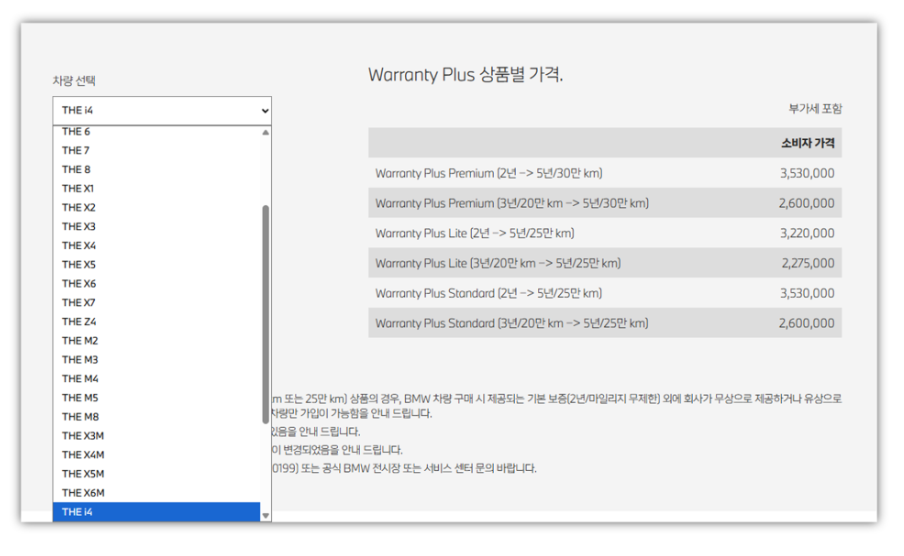
Task: Click the Warranty Plus Premium 2년 row
Action: pyautogui.click(x=604, y=173)
